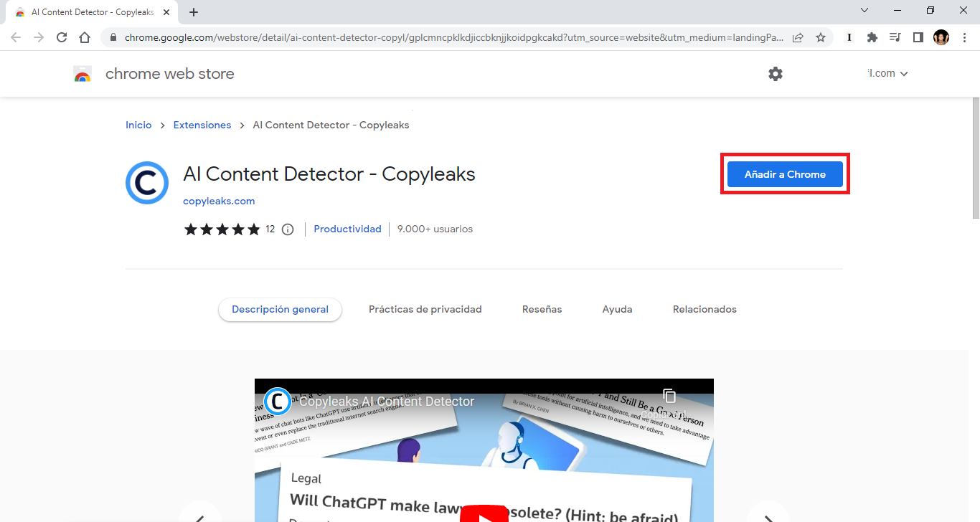Play the Copyleaks YouTube video
The height and width of the screenshot is (522, 980).
click(484, 514)
